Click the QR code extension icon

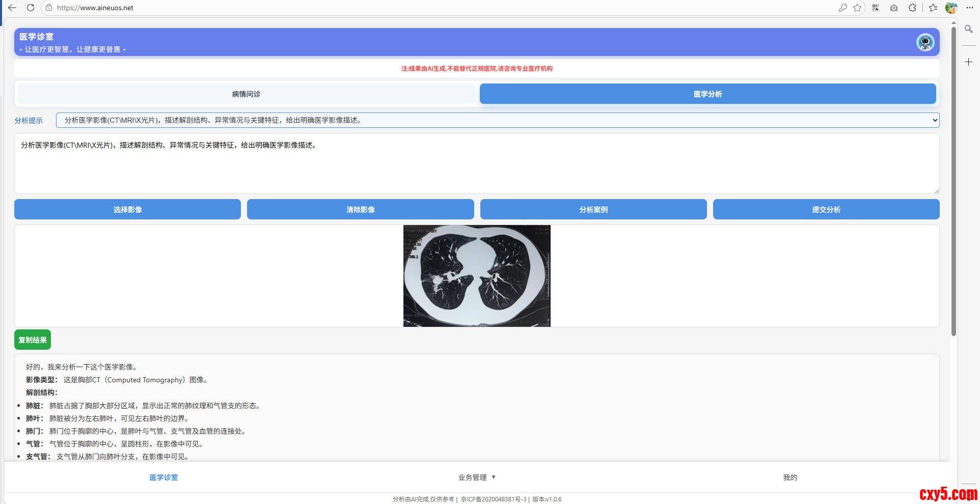pyautogui.click(x=876, y=8)
